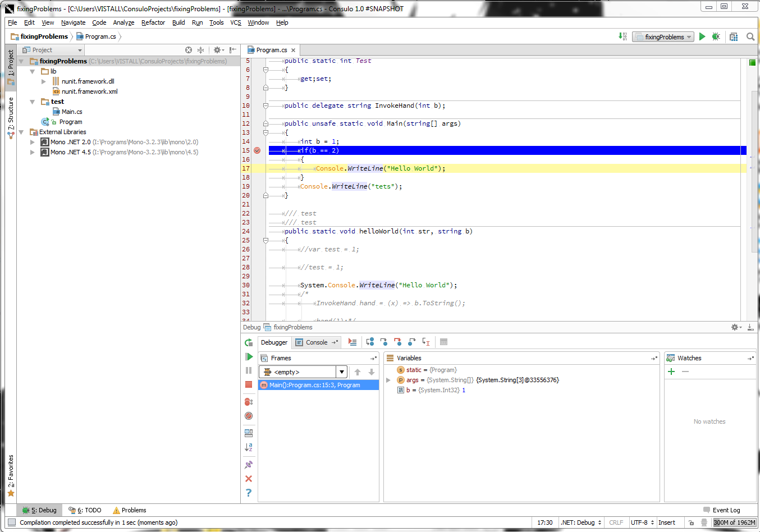
Task: Click the 300M of 1962M memory indicator
Action: point(734,522)
